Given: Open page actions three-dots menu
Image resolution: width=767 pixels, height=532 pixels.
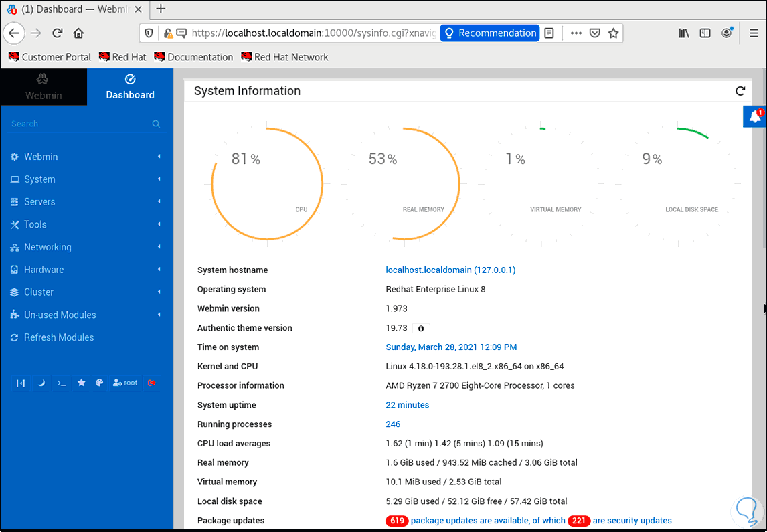Looking at the screenshot, I should [x=576, y=33].
